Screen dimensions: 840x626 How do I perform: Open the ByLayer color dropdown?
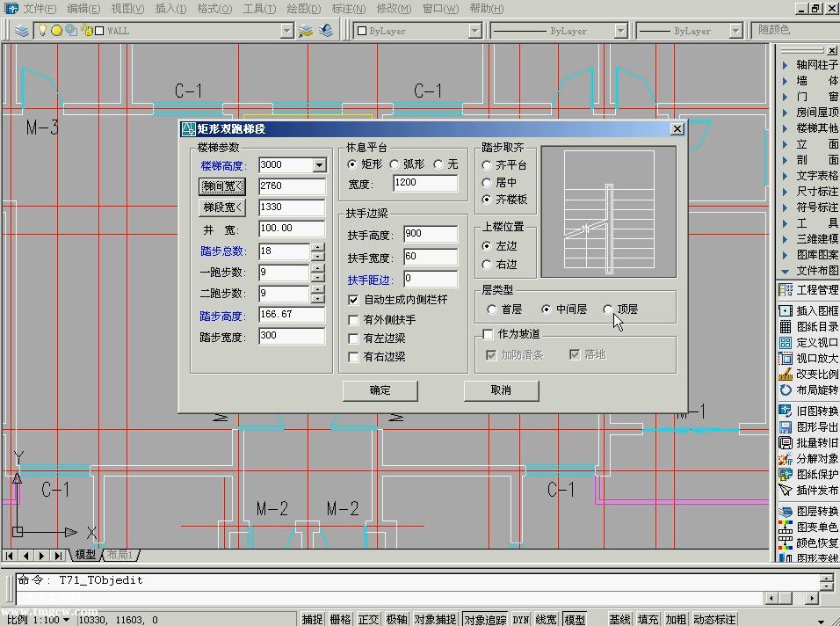click(474, 31)
